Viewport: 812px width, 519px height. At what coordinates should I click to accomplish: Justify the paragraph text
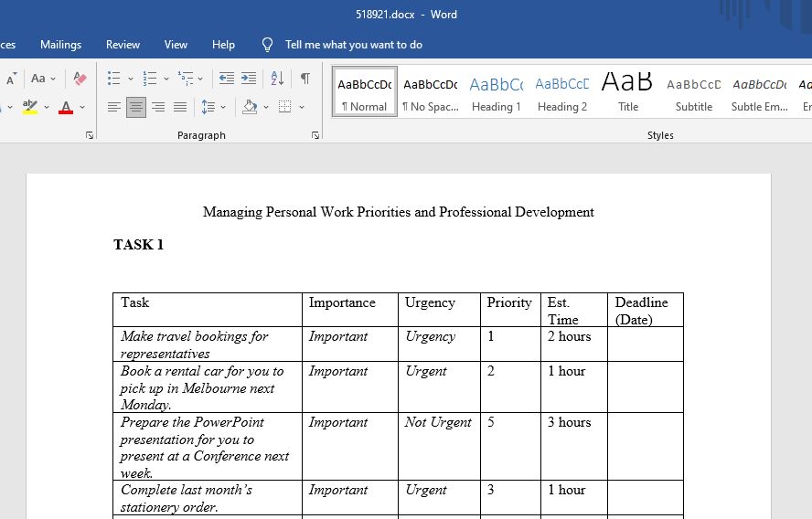pyautogui.click(x=180, y=107)
